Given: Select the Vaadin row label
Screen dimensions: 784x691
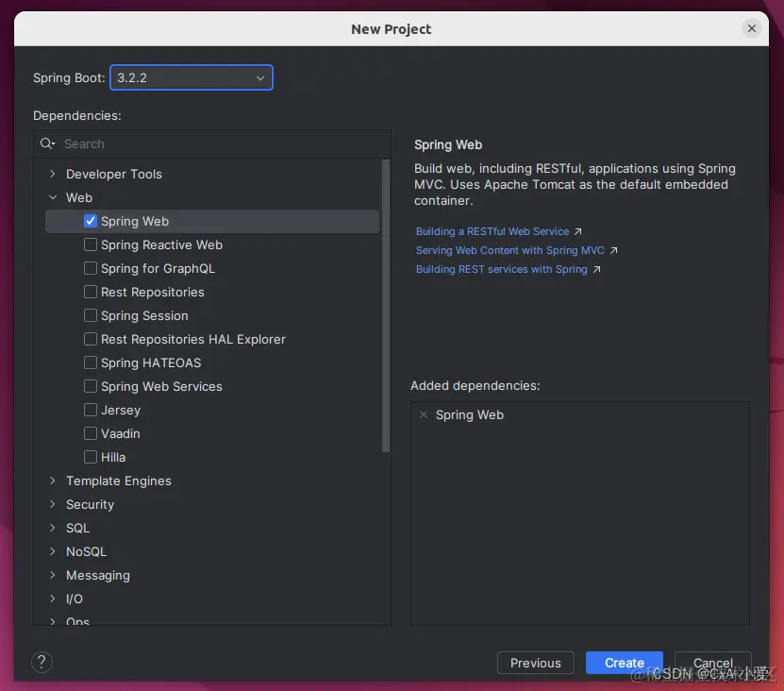Looking at the screenshot, I should (x=121, y=433).
